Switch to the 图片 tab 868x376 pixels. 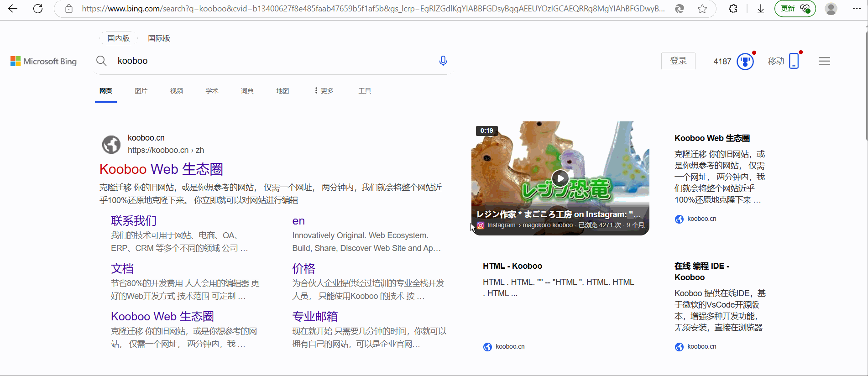pos(141,91)
